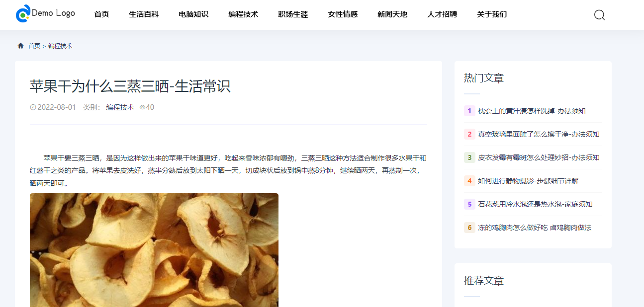The height and width of the screenshot is (307, 644).
Task: Open the 生活百科 menu item
Action: tap(144, 14)
